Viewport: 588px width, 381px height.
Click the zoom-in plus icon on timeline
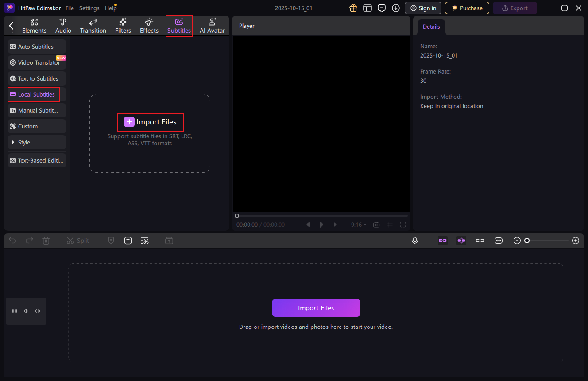(576, 241)
